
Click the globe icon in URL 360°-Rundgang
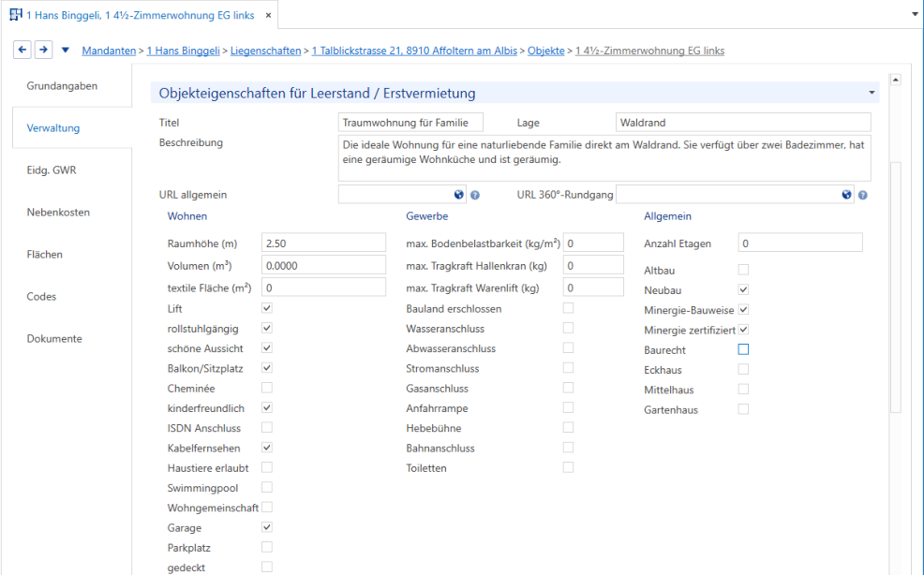pyautogui.click(x=847, y=195)
